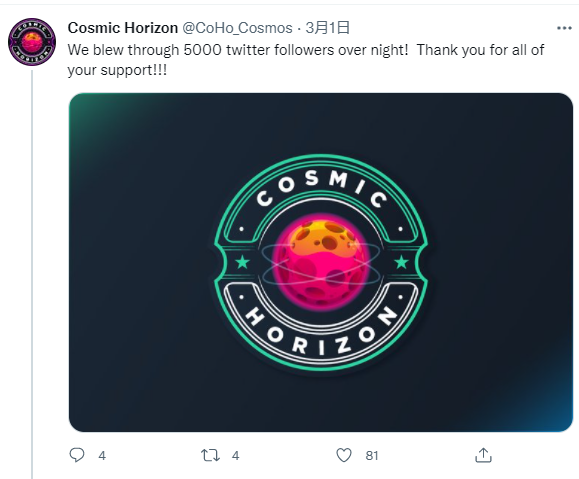Click the Cosmic Horizon display name
Screen dimensions: 579x479
tap(123, 28)
